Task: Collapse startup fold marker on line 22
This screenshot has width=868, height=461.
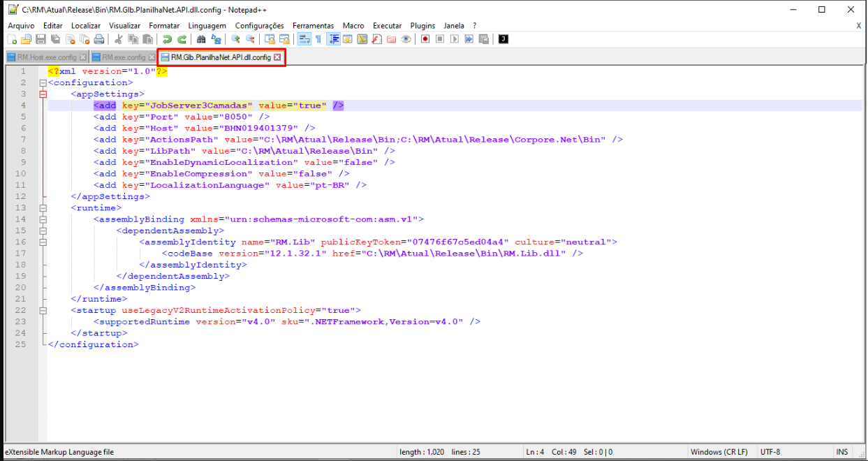Action: point(43,309)
